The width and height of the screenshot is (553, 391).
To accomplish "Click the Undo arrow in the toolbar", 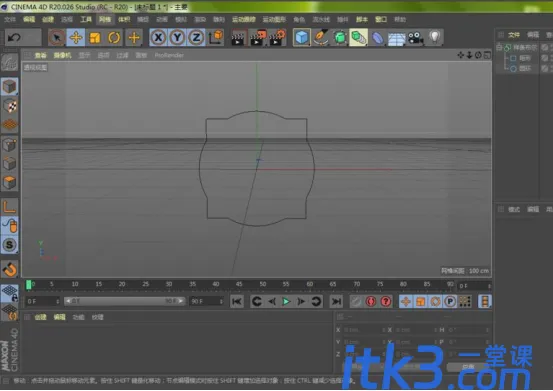I will click(x=14, y=37).
